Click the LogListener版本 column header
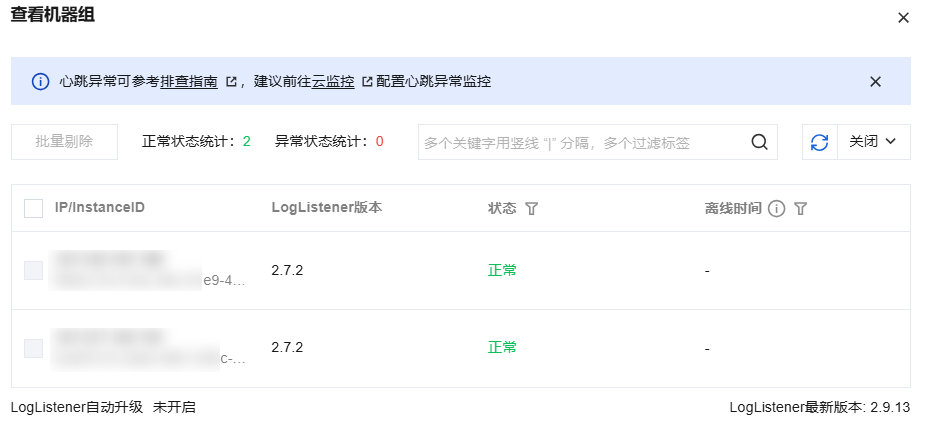This screenshot has height=435, width=929. tap(326, 208)
